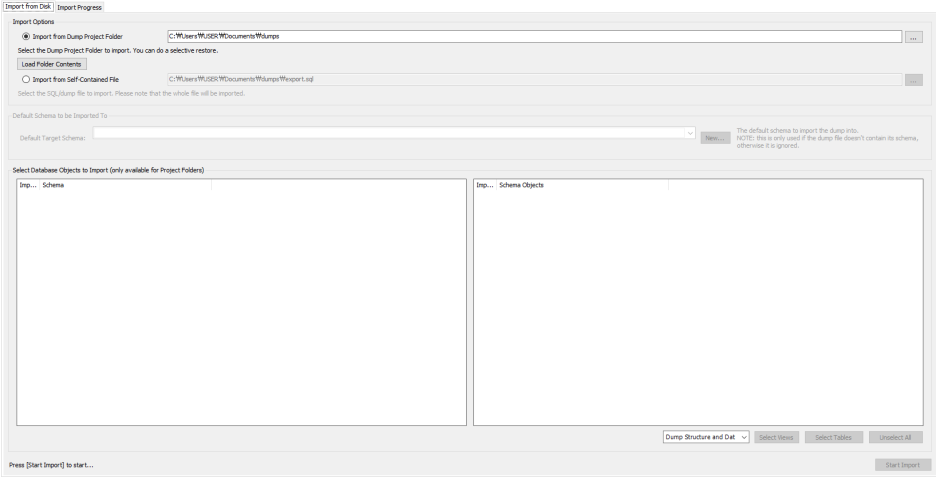Image resolution: width=936 pixels, height=477 pixels.
Task: Open the Dump Structure and Data dropdown
Action: point(706,437)
